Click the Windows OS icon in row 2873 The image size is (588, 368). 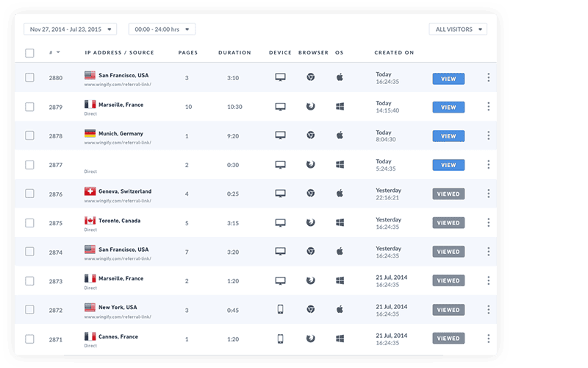click(x=340, y=280)
